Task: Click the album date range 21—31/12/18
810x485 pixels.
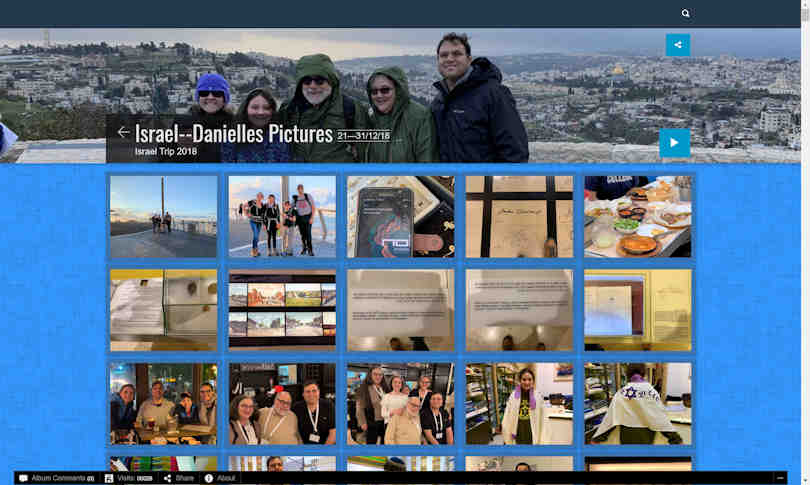Action: pos(363,135)
